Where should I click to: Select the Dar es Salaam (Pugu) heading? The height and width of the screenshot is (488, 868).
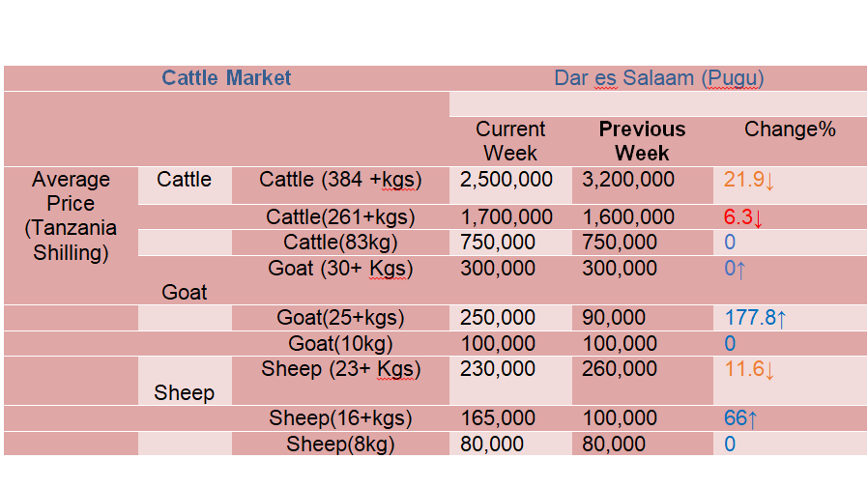tap(659, 78)
